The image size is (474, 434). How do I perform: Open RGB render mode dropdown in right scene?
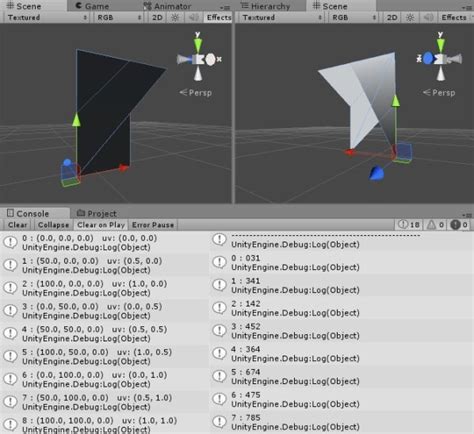354,17
